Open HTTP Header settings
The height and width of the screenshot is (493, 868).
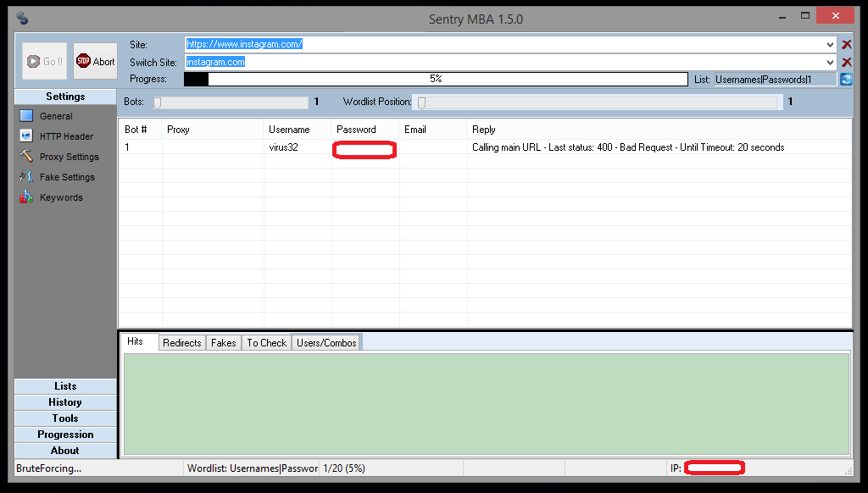pyautogui.click(x=66, y=136)
